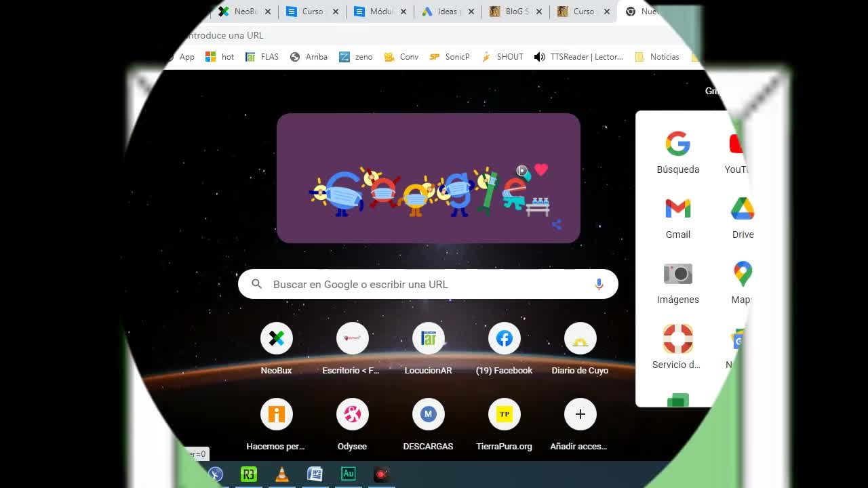Share the doodle via the share icon
868x488 pixels.
[557, 225]
